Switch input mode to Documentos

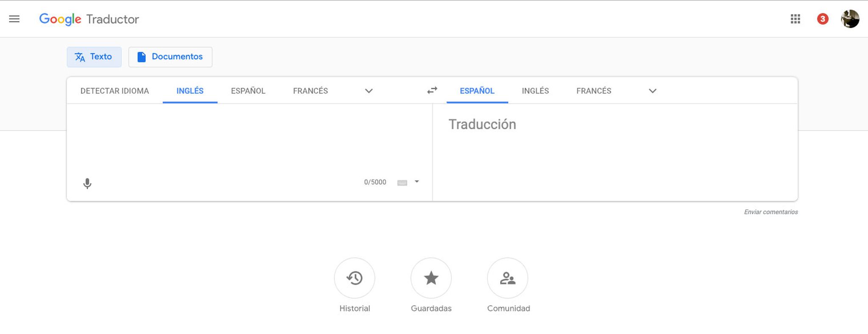170,56
